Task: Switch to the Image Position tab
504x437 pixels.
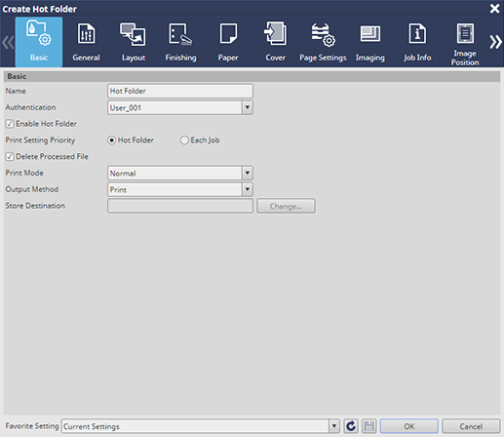Action: [x=465, y=43]
